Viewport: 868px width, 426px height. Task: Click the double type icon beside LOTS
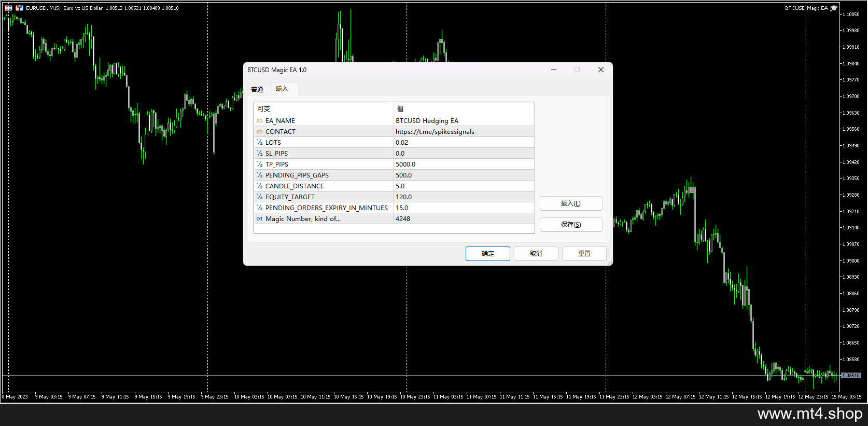click(x=259, y=143)
